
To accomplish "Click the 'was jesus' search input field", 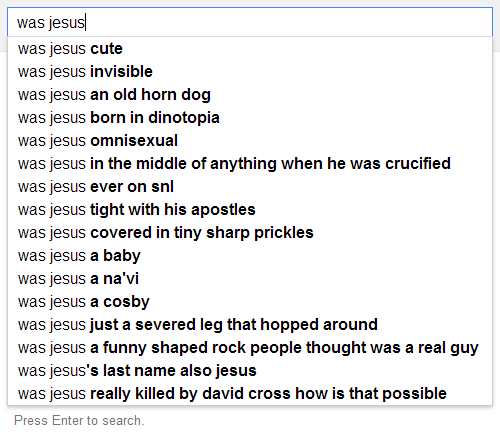I will click(x=250, y=22).
